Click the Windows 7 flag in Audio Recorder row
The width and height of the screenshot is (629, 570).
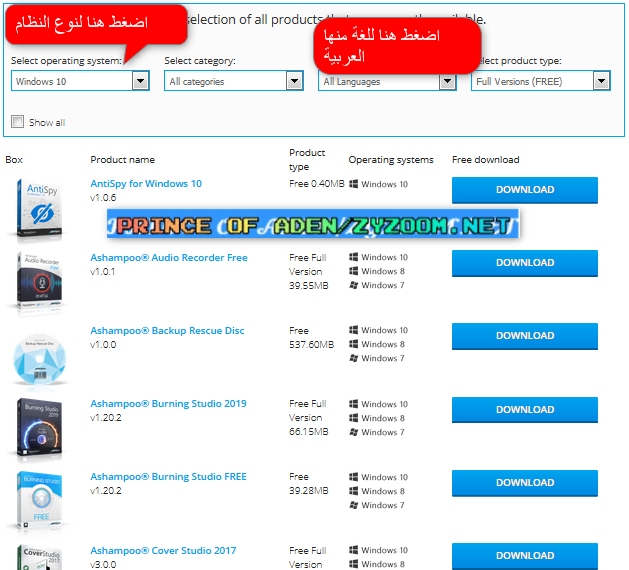click(x=353, y=285)
